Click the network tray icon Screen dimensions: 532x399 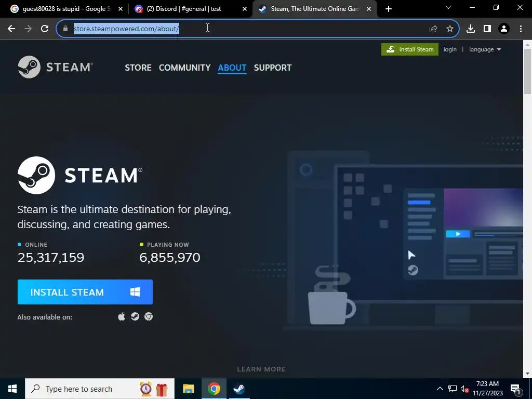click(x=453, y=389)
